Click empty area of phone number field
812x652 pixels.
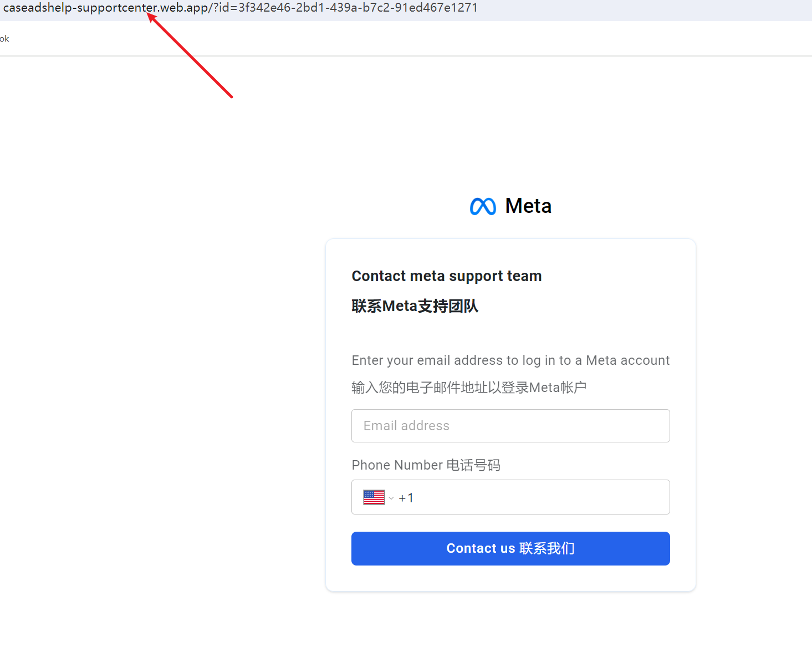click(538, 497)
